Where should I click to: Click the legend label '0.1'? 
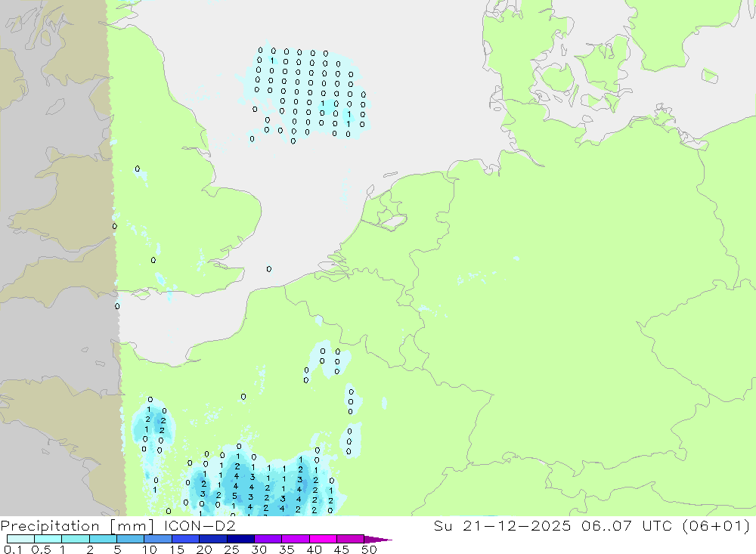click(13, 549)
